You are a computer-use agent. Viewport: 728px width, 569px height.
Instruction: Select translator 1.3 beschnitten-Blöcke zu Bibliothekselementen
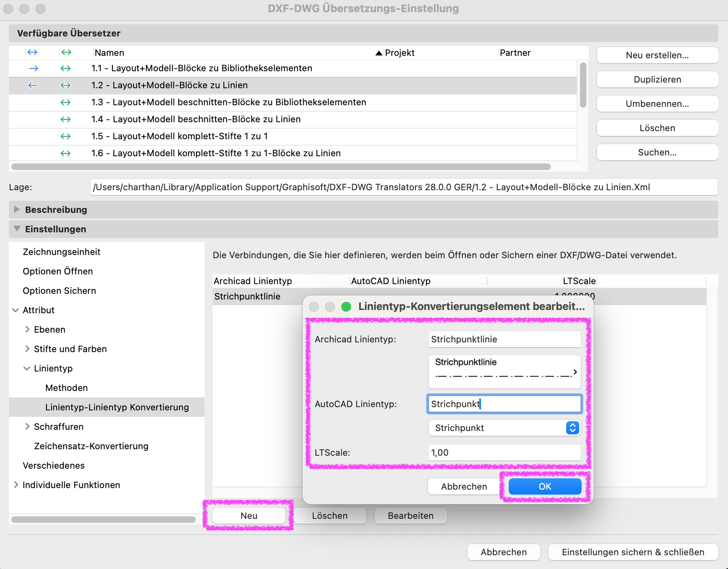pyautogui.click(x=293, y=102)
